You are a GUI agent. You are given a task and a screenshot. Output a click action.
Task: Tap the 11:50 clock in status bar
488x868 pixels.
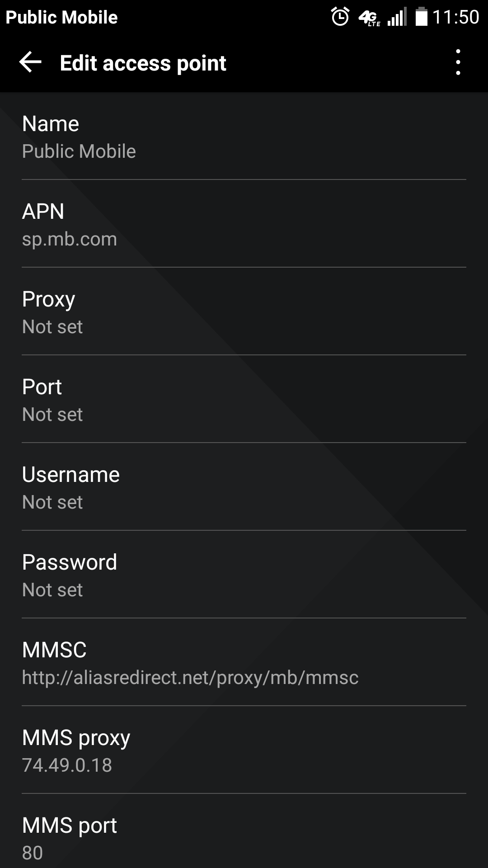[455, 17]
